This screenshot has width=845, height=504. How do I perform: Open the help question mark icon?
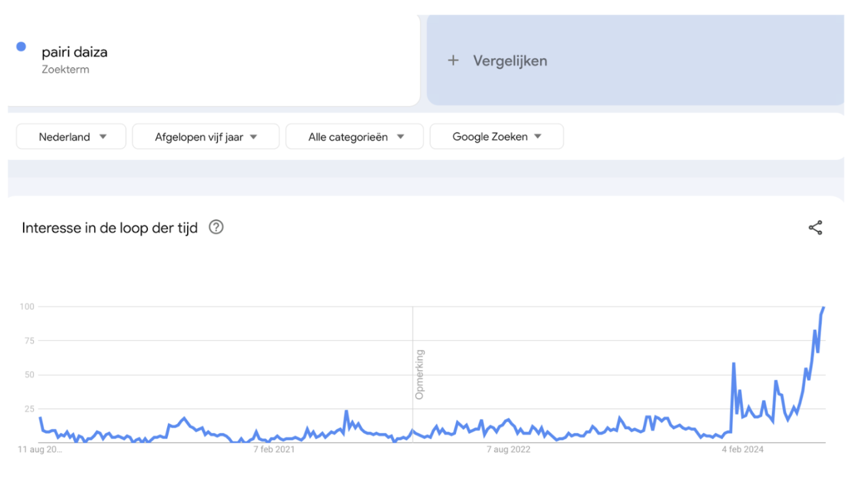216,227
